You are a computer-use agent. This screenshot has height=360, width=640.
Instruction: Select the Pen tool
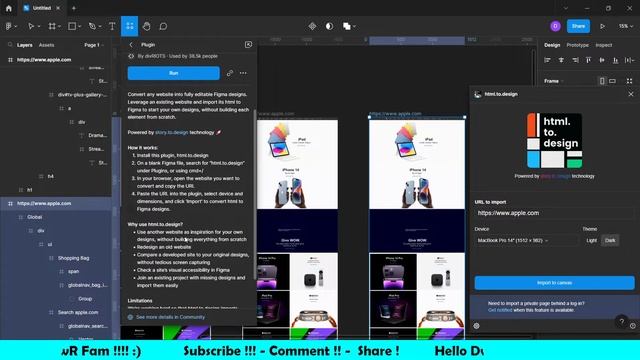[92, 26]
